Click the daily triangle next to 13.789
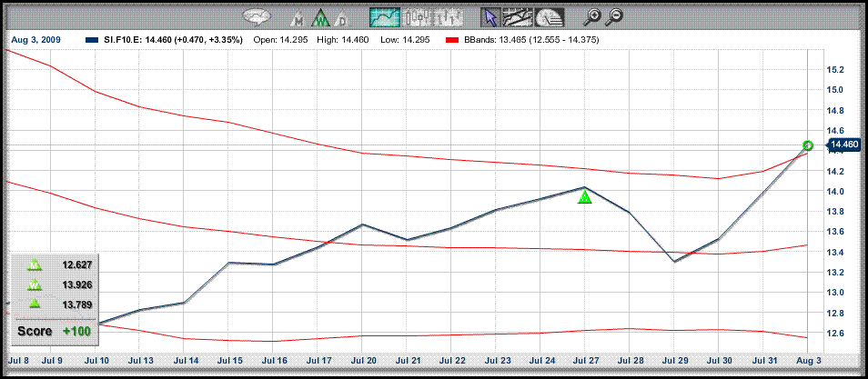The image size is (868, 379). pos(35,304)
